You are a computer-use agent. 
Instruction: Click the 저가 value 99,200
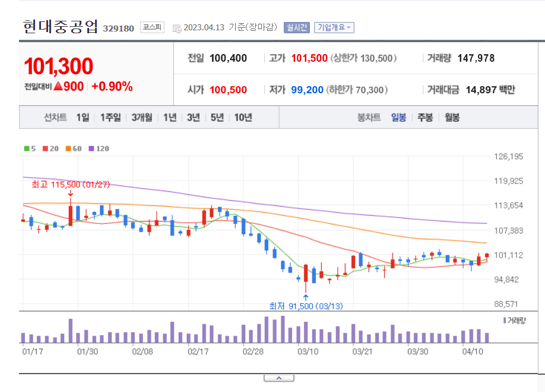point(308,90)
